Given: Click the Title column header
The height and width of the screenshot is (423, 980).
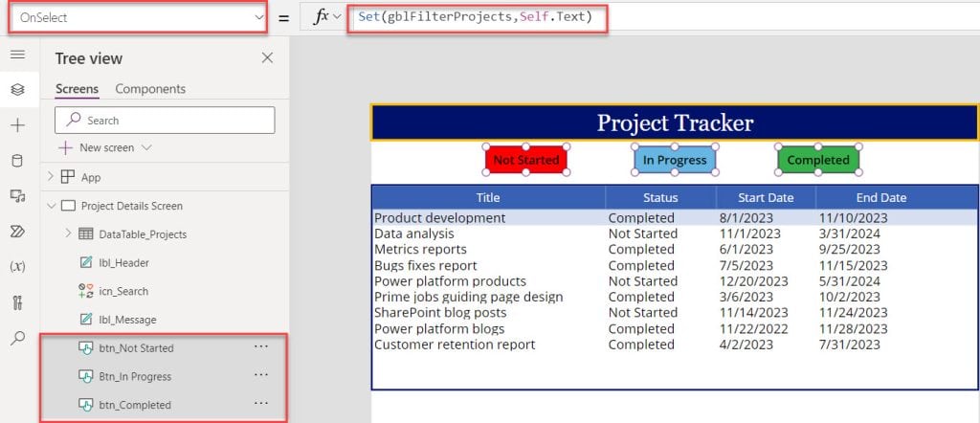Looking at the screenshot, I should [x=488, y=197].
